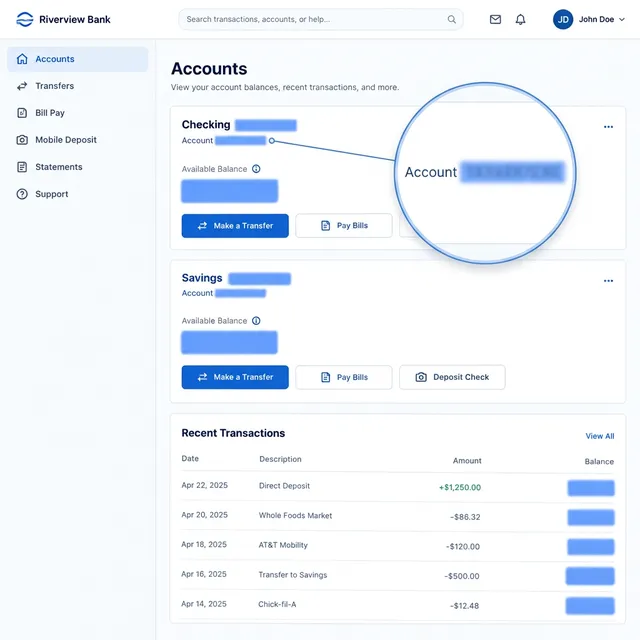Open the Checking card three-dot menu

point(608,127)
